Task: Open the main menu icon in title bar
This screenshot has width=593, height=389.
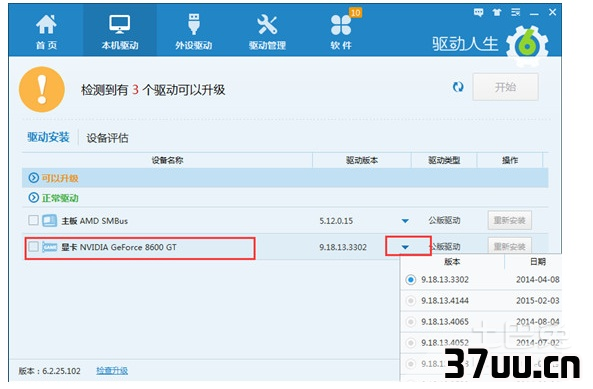Action: tap(515, 12)
